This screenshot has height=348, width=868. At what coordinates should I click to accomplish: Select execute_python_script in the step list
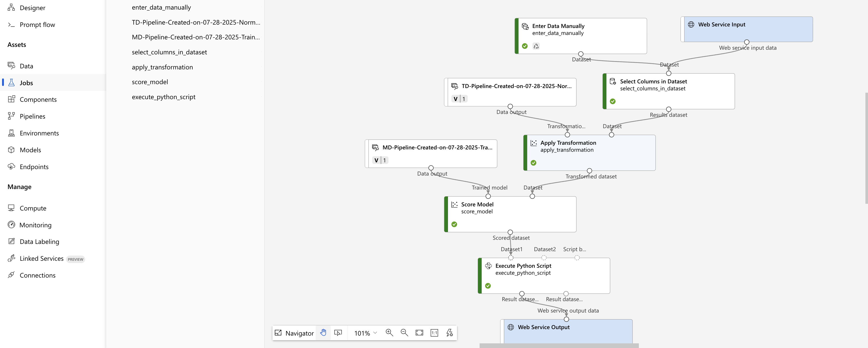(x=163, y=97)
